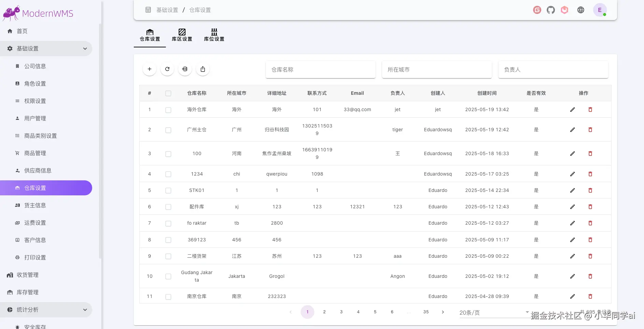Expand the 统计分析 sidebar group

(x=46, y=310)
